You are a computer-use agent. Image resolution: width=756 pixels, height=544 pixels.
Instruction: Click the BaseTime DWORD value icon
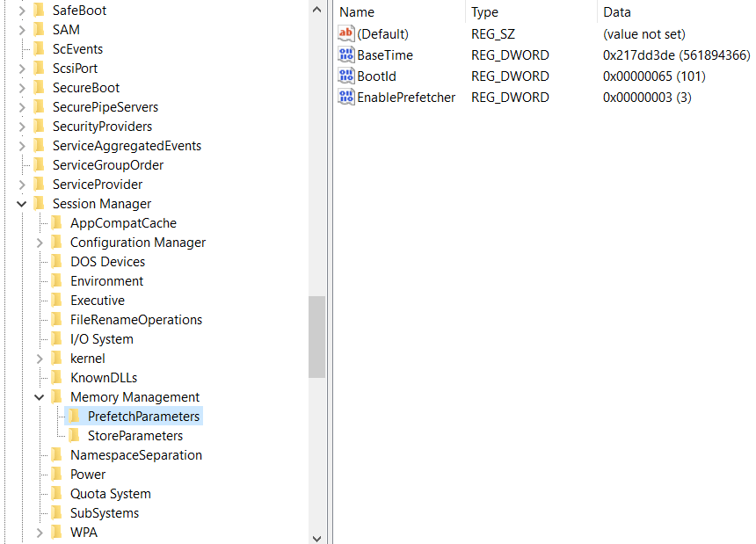tap(346, 55)
